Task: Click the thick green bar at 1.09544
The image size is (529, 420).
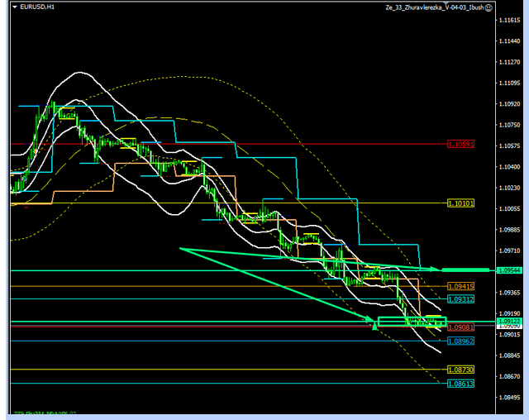Action: click(465, 270)
